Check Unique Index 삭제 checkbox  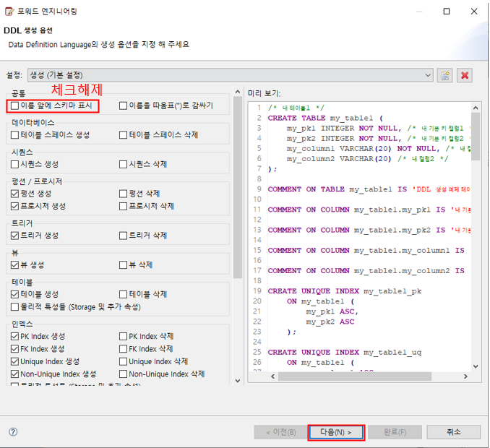coord(123,361)
